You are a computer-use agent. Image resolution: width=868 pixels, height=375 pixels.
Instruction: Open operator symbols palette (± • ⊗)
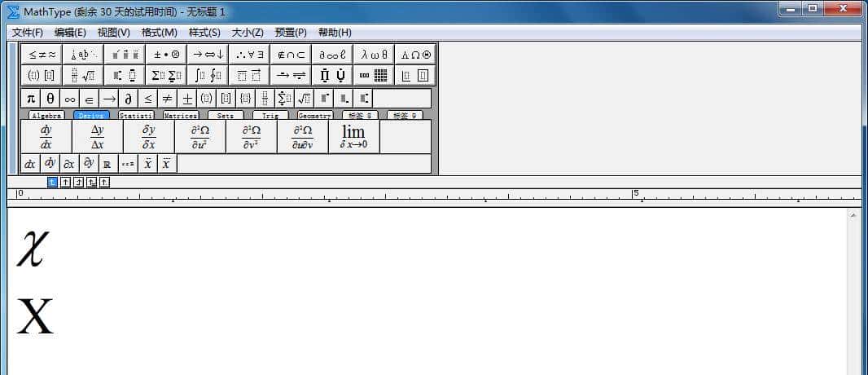coord(166,55)
